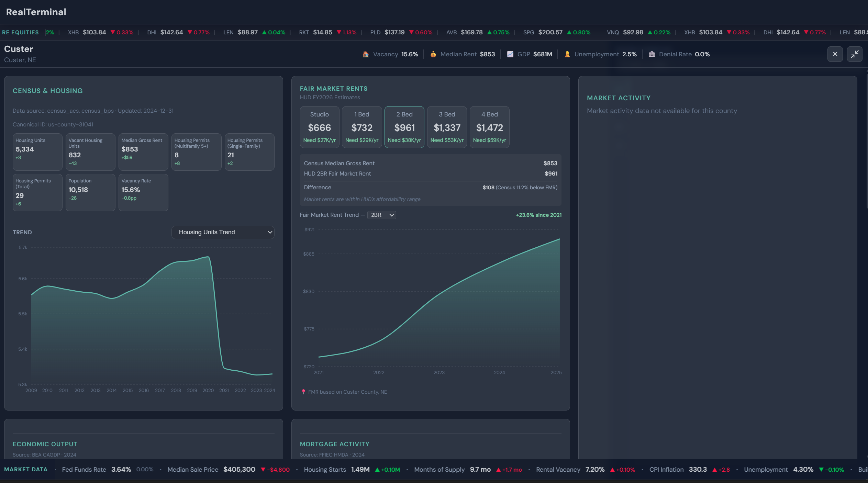This screenshot has height=483, width=868.
Task: Select the 1 Bed rent tab
Action: pyautogui.click(x=361, y=127)
